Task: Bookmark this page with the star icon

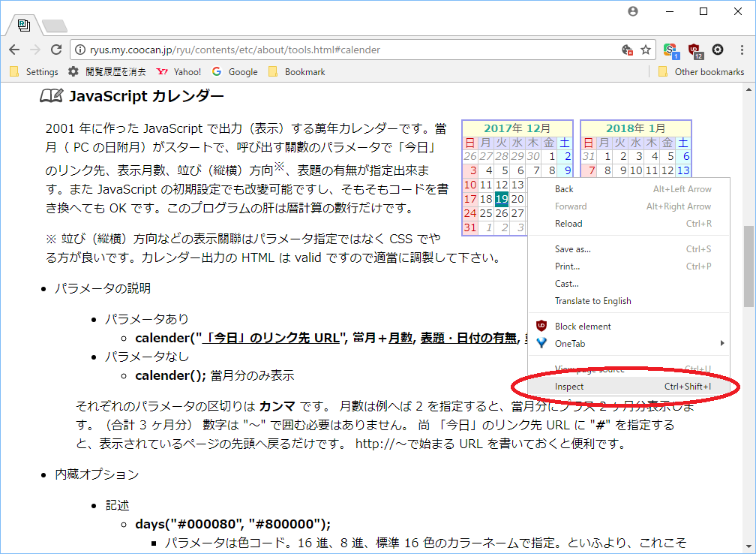Action: (x=646, y=50)
